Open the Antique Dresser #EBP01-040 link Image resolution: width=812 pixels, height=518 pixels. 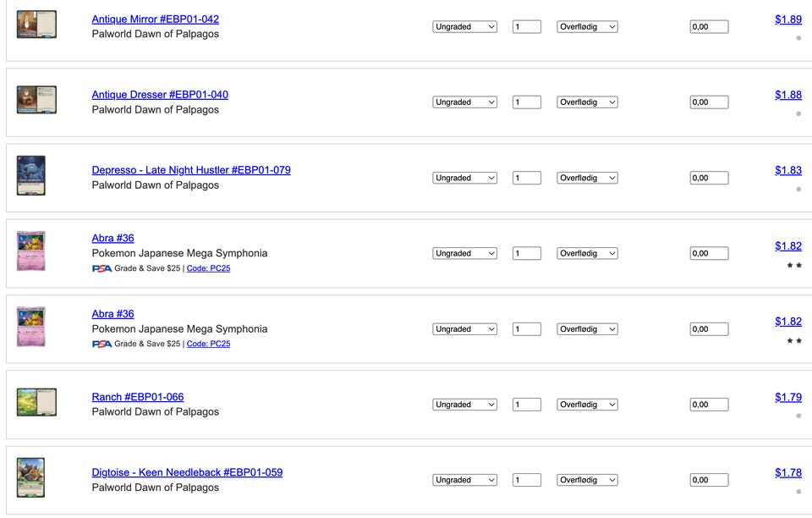click(x=160, y=95)
